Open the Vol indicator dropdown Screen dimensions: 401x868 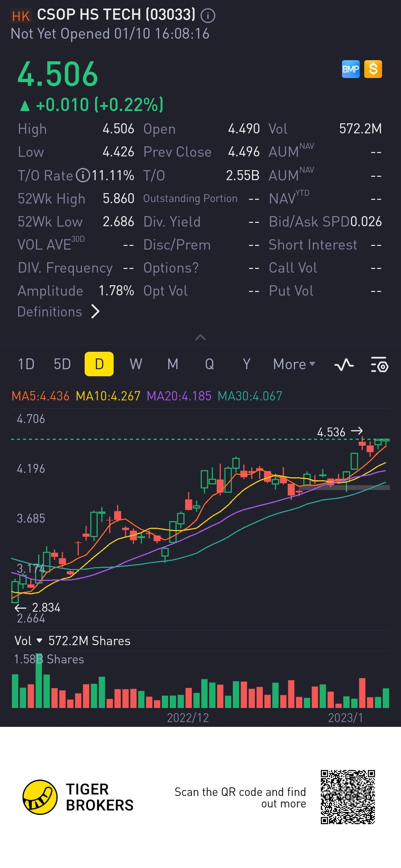pos(29,641)
